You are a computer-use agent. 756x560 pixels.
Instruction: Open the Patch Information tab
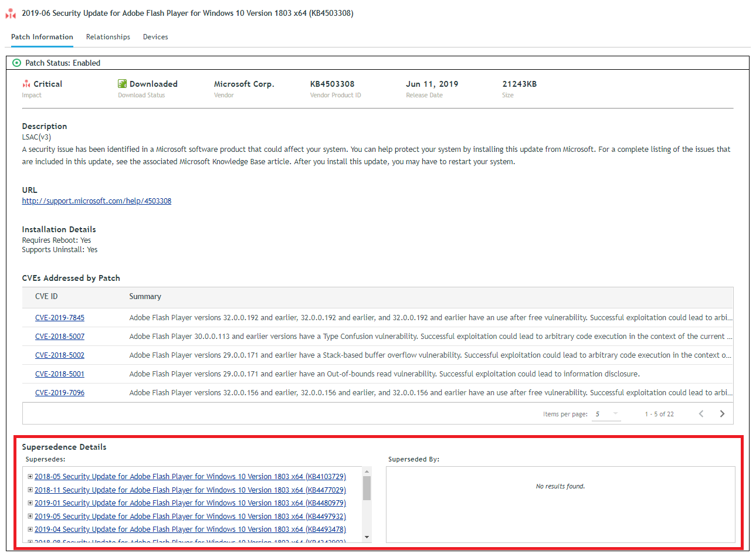click(x=42, y=37)
